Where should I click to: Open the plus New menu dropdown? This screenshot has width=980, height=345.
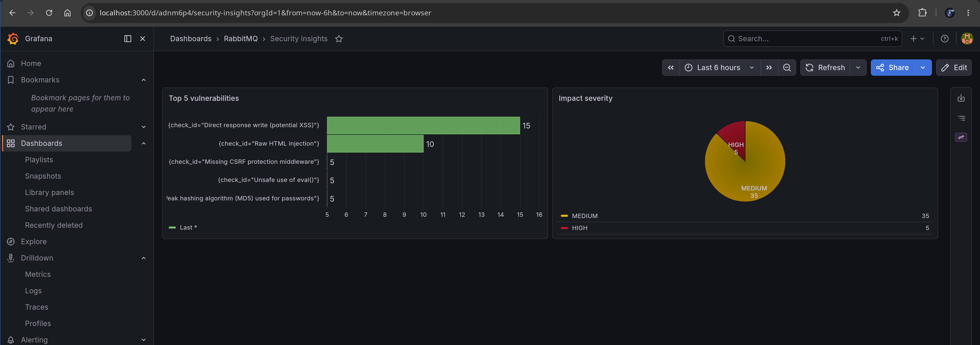click(917, 38)
